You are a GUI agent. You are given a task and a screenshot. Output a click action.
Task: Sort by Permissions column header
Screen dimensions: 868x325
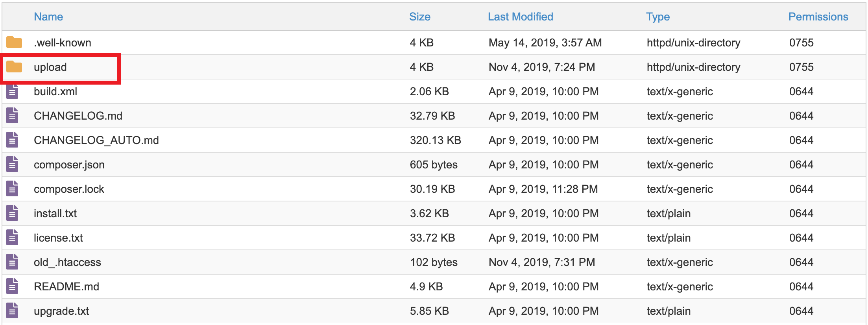click(x=818, y=17)
